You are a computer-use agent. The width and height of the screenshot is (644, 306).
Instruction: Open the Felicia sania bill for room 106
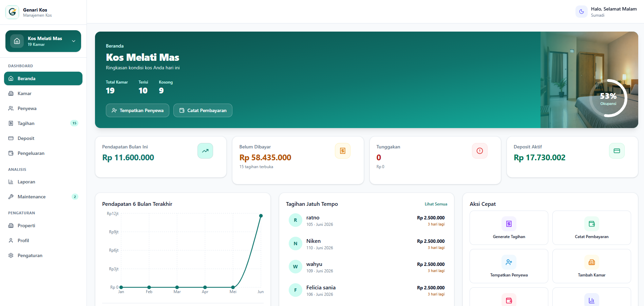tap(366, 290)
